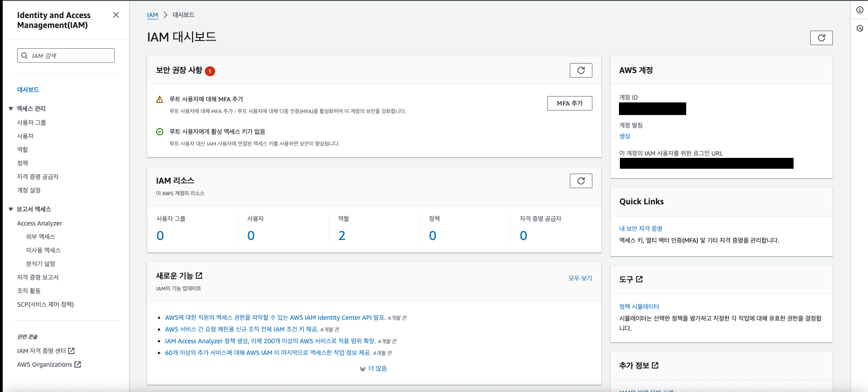The width and height of the screenshot is (868, 392).
Task: Open the 사용자 그룹 count of 0
Action: point(160,235)
